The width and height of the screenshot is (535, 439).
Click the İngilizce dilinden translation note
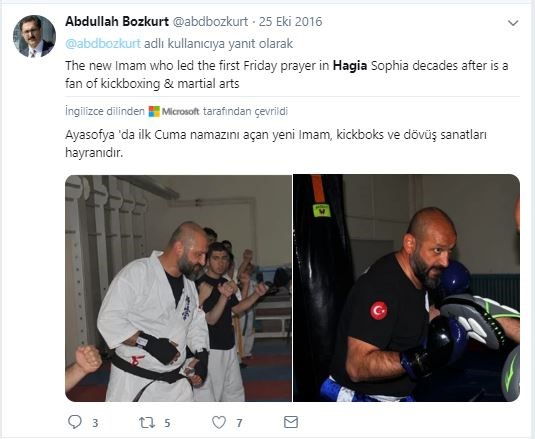click(x=105, y=111)
